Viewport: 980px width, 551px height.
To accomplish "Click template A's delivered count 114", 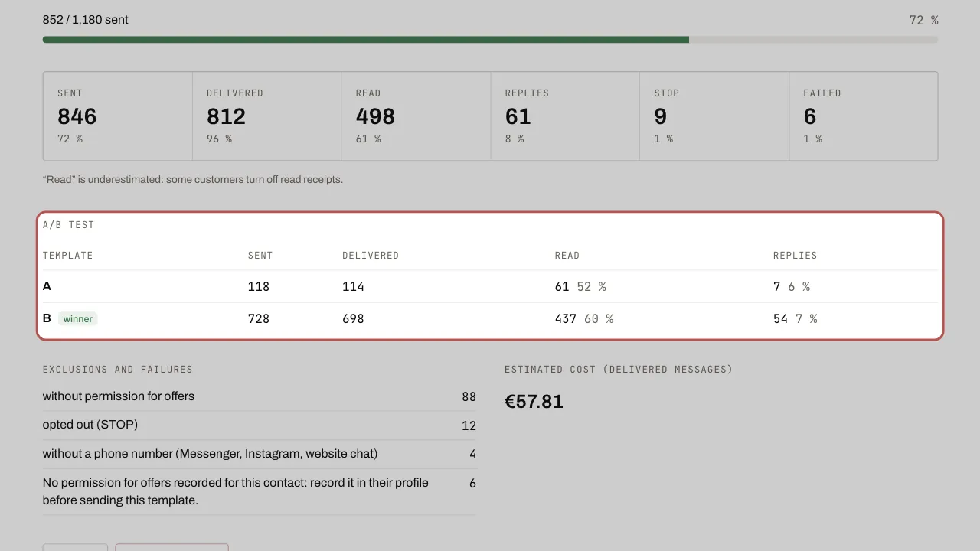I will (353, 287).
